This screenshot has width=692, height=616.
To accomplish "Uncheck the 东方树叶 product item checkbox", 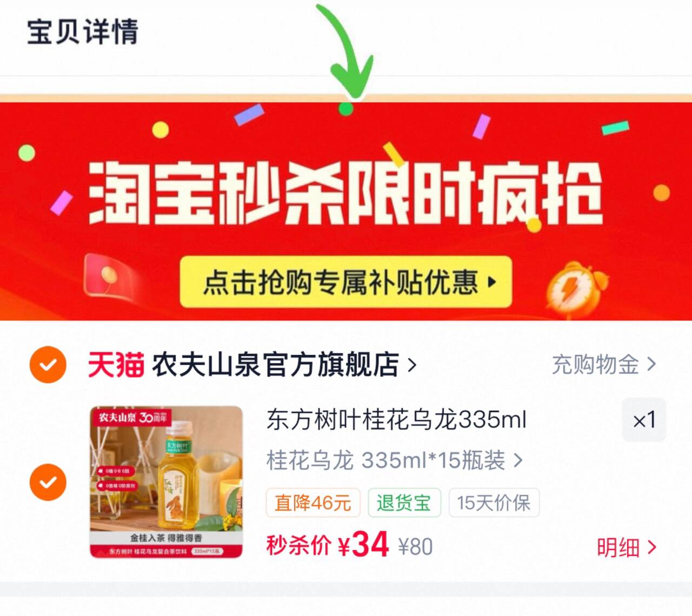I will point(48,482).
